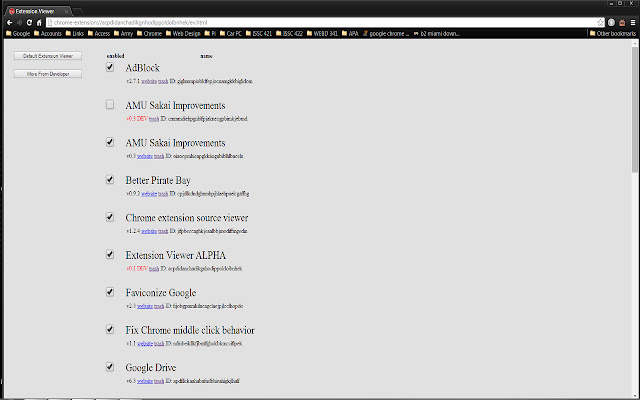
Task: Open the Chrome bookmarks folder
Action: pos(149,33)
